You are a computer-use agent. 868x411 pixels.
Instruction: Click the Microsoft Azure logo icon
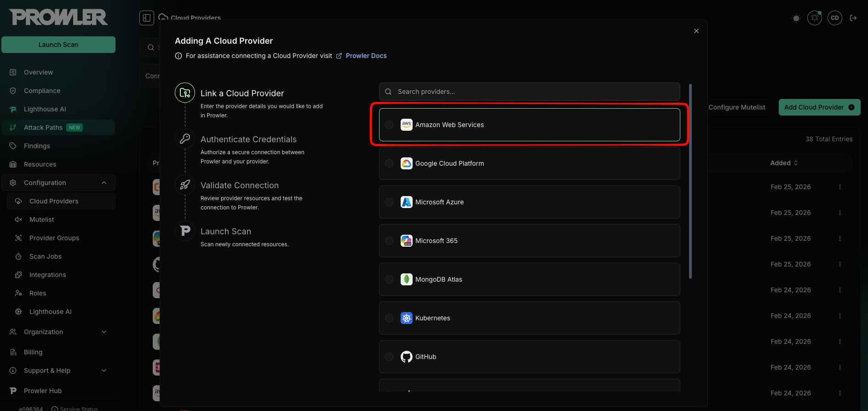pos(406,202)
